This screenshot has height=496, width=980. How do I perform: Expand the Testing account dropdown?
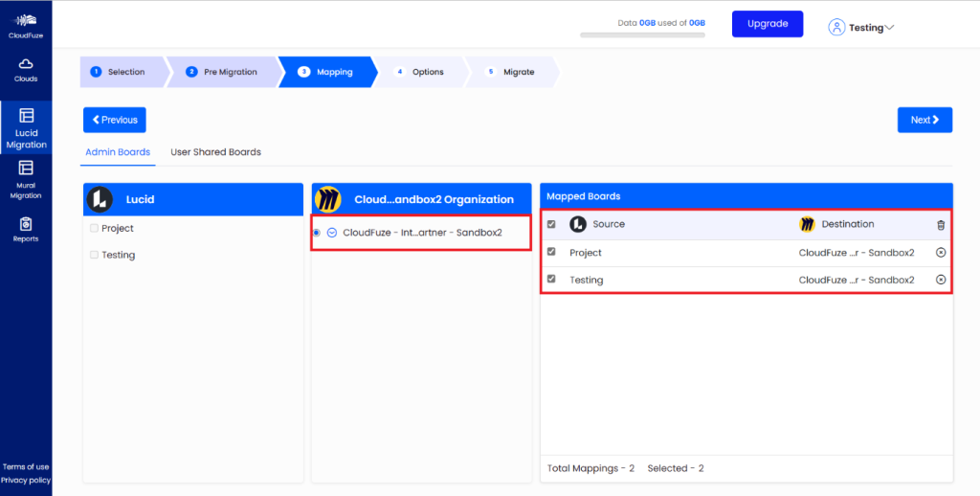click(x=889, y=28)
